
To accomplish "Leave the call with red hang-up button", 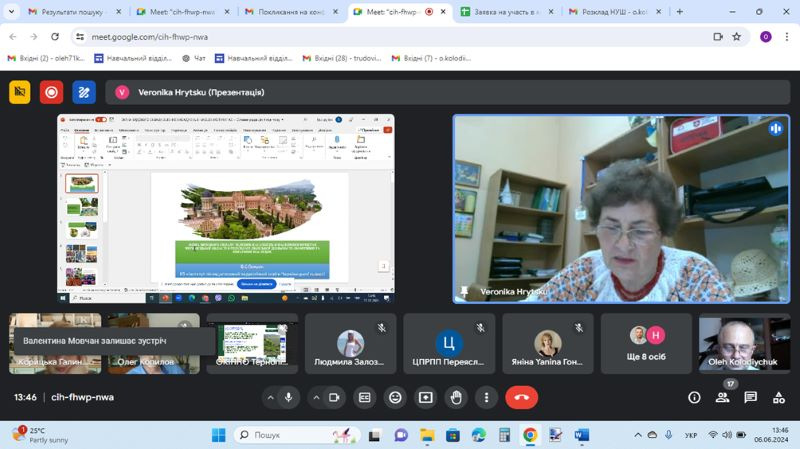I will 521,397.
